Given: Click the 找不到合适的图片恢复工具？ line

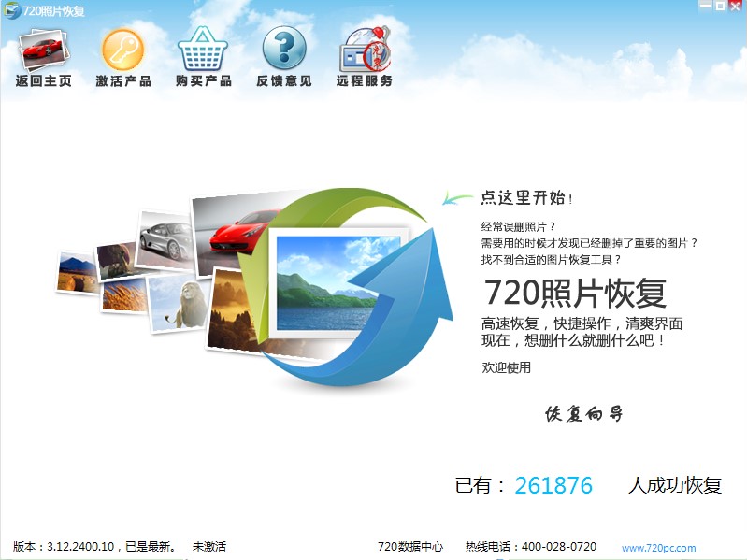Looking at the screenshot, I should click(552, 260).
